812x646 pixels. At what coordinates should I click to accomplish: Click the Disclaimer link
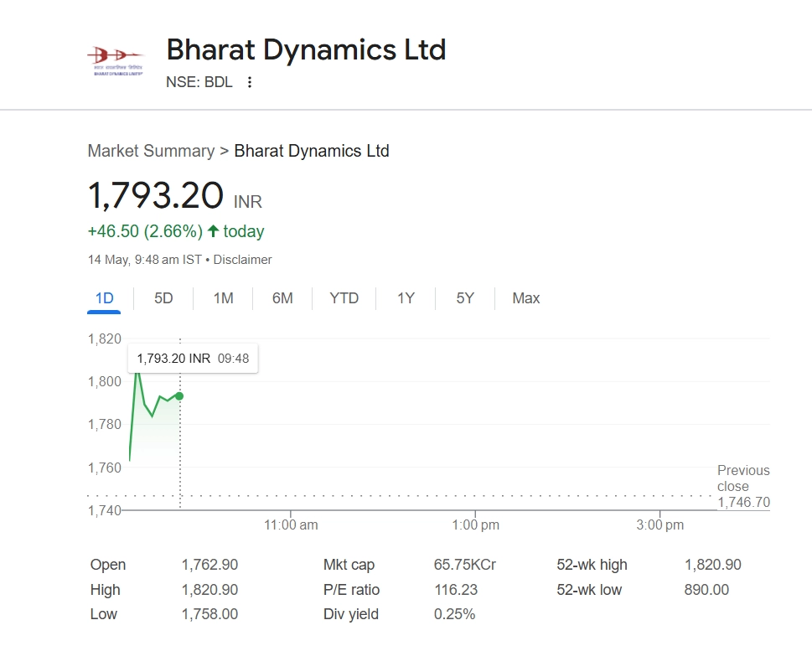242,260
